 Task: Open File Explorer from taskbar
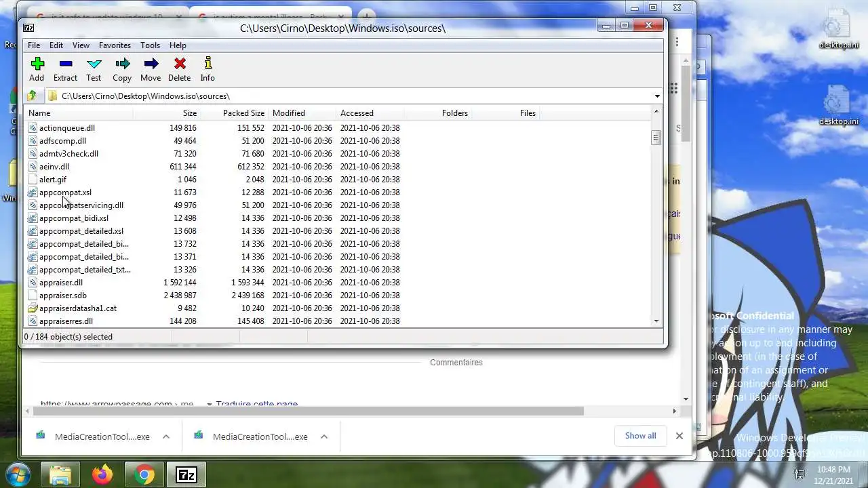60,475
